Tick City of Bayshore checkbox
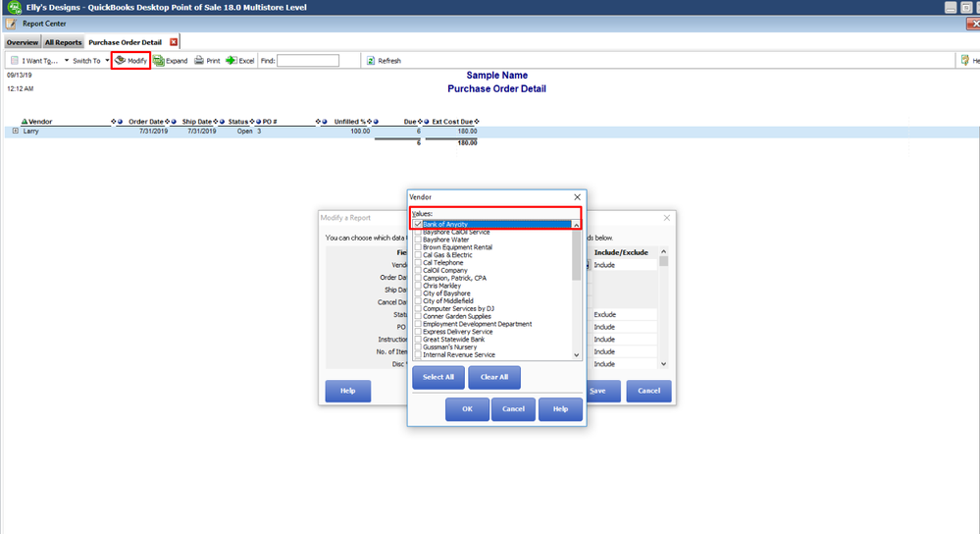This screenshot has width=980, height=534. point(418,294)
